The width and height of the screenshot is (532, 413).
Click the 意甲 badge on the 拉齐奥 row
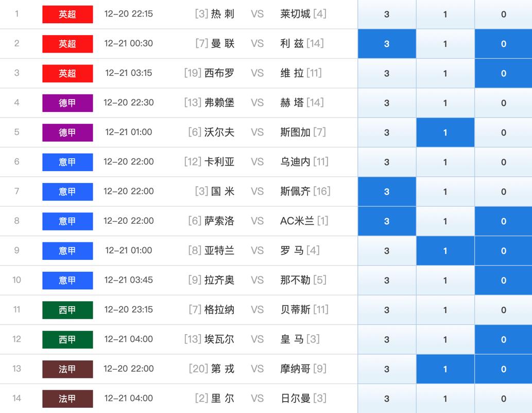click(67, 280)
